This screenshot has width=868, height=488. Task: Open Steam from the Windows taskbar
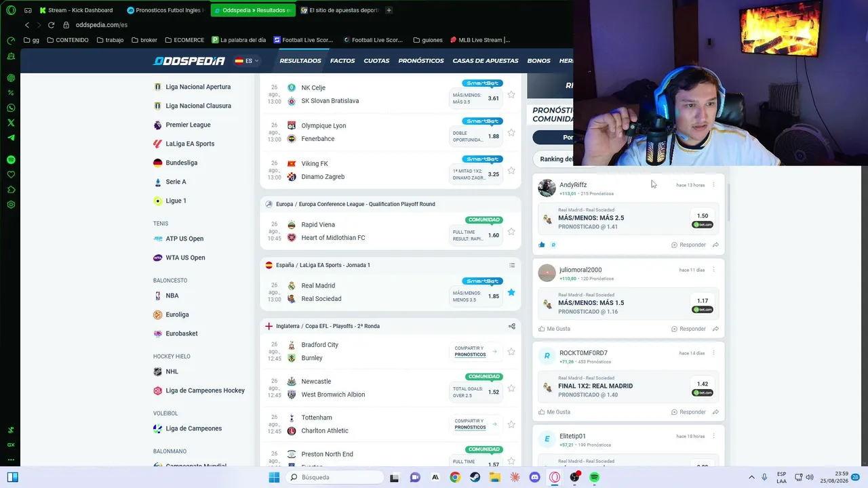pos(475,477)
